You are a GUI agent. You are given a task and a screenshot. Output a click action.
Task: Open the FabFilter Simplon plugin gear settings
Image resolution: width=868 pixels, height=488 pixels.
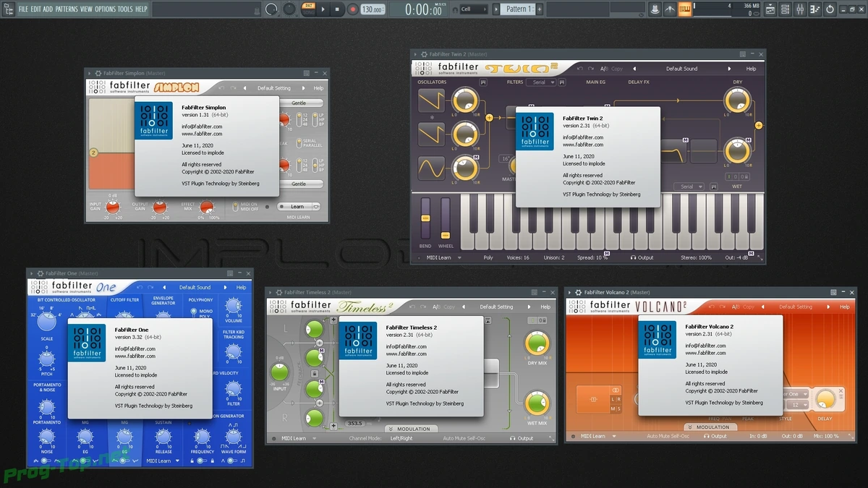pos(97,73)
